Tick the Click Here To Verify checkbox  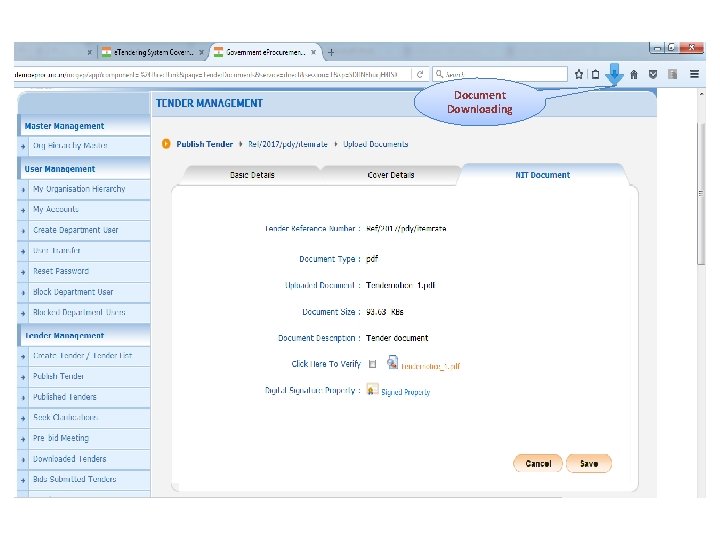pyautogui.click(x=372, y=364)
